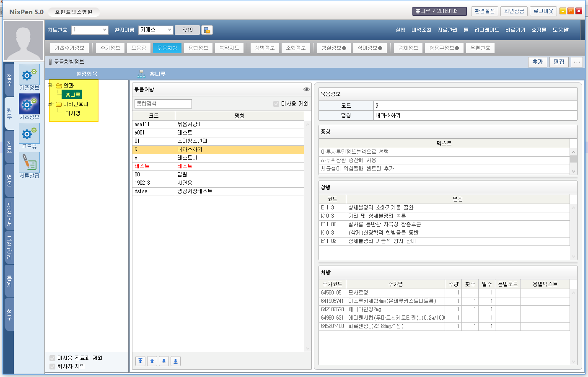Switch to the 수가정보 tab
588x377 pixels.
(110, 48)
